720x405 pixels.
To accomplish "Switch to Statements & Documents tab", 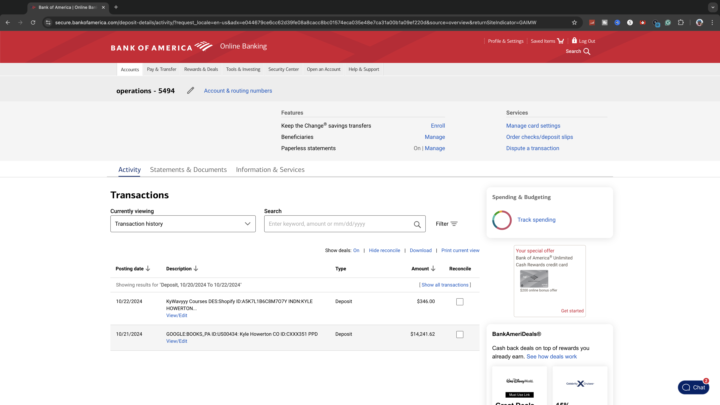I will [188, 169].
